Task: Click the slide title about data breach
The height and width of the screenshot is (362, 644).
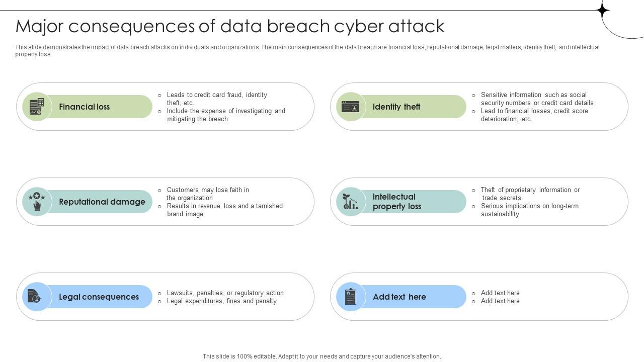Action: tap(230, 26)
